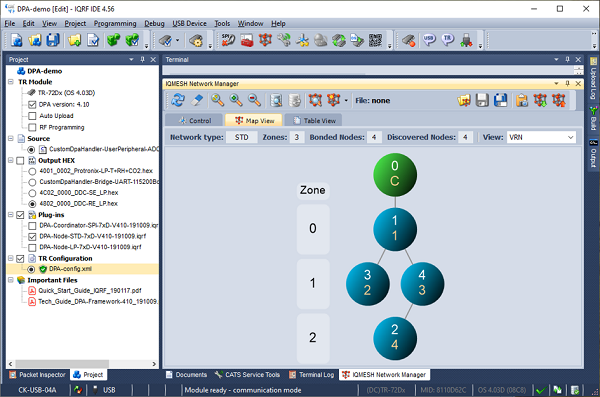600x397 pixels.
Task: Click the Project panel horizontal scrollbar
Action: (x=82, y=364)
